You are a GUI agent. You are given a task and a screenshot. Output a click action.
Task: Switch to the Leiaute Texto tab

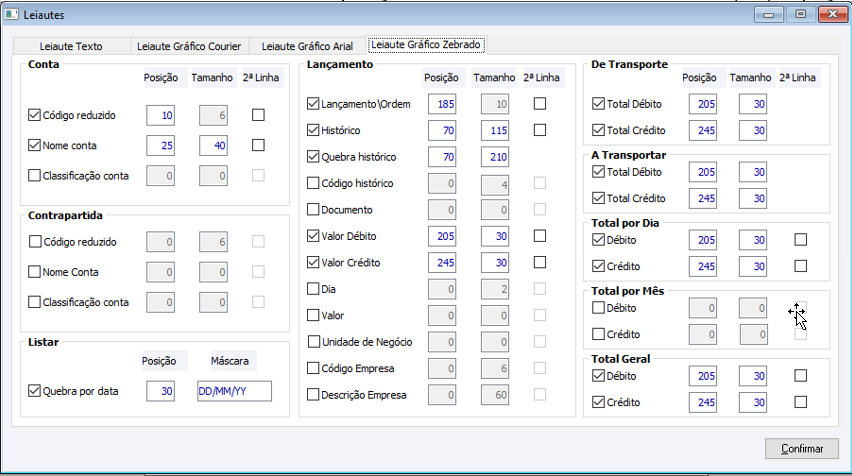(x=71, y=46)
